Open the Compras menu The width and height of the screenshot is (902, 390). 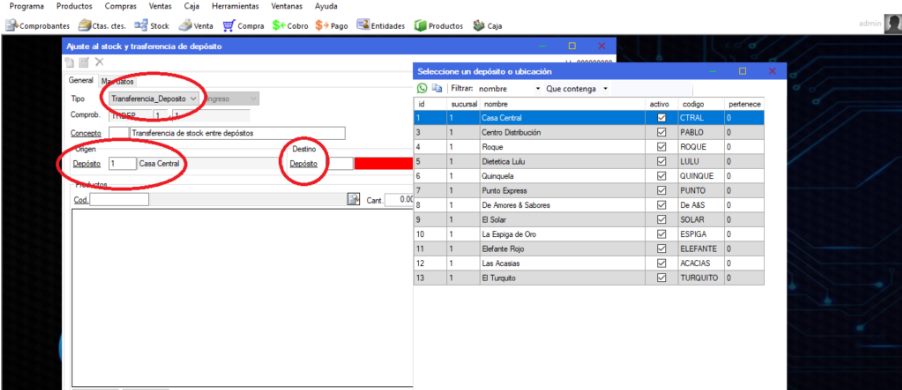point(121,6)
